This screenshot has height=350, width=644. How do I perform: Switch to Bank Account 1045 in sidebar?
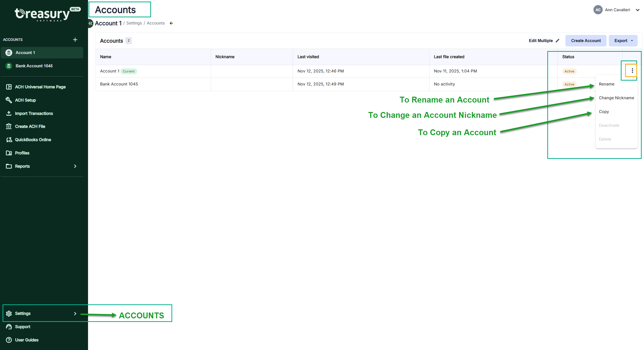(34, 66)
